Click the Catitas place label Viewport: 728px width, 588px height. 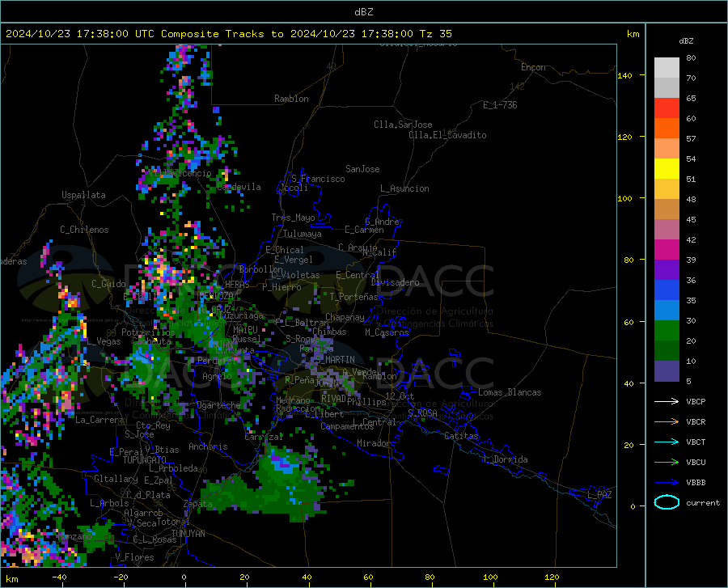(461, 436)
